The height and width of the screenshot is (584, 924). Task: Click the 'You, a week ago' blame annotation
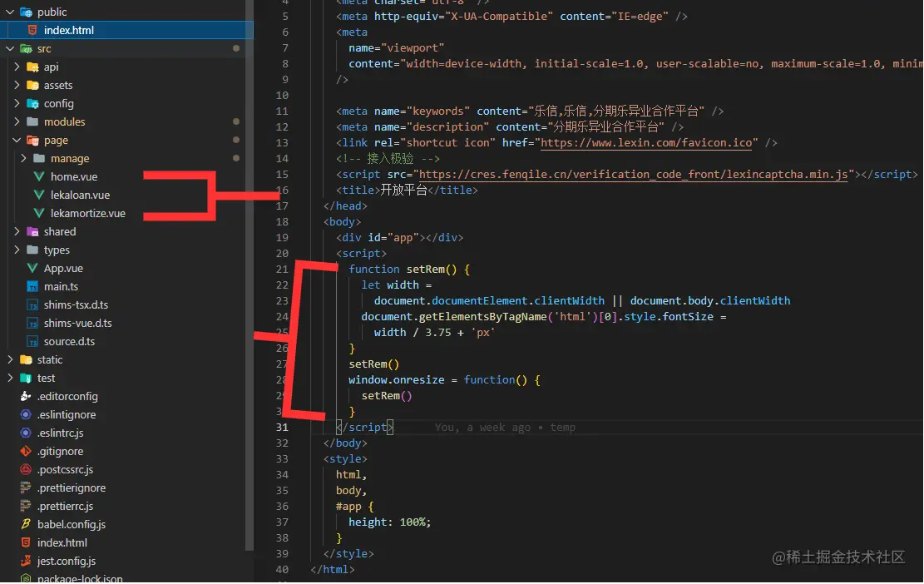[505, 428]
